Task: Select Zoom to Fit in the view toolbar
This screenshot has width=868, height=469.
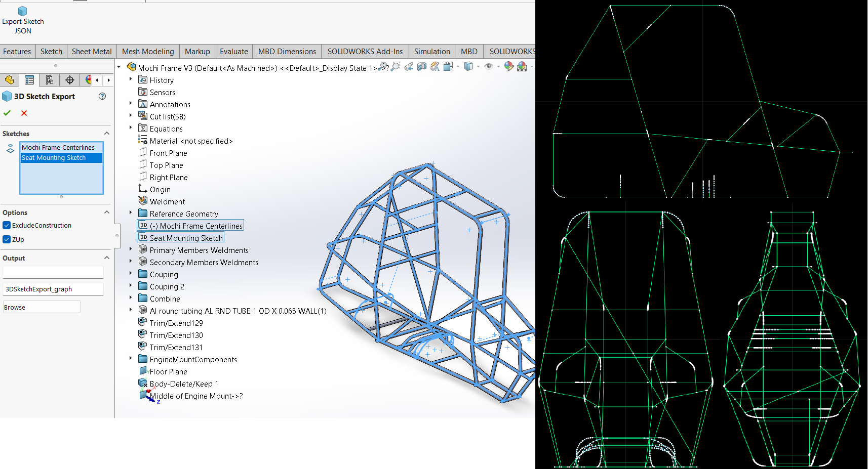Action: point(383,67)
